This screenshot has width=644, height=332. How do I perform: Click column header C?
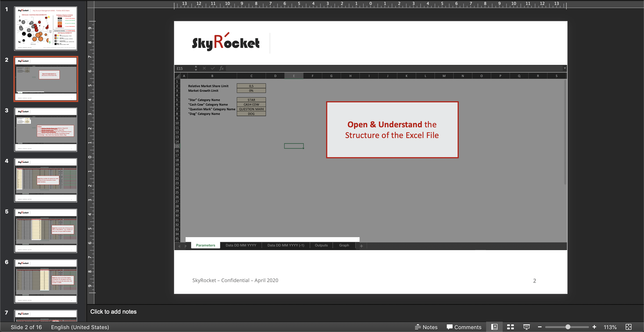pyautogui.click(x=251, y=76)
